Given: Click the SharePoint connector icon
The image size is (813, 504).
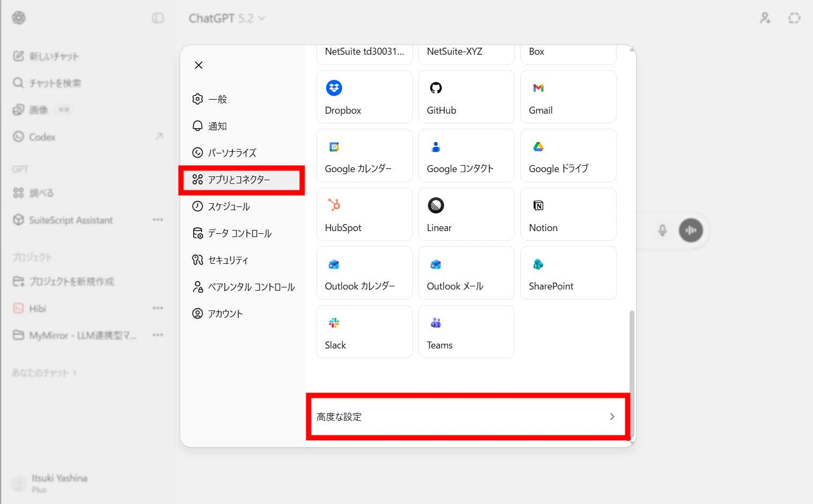Looking at the screenshot, I should [538, 264].
